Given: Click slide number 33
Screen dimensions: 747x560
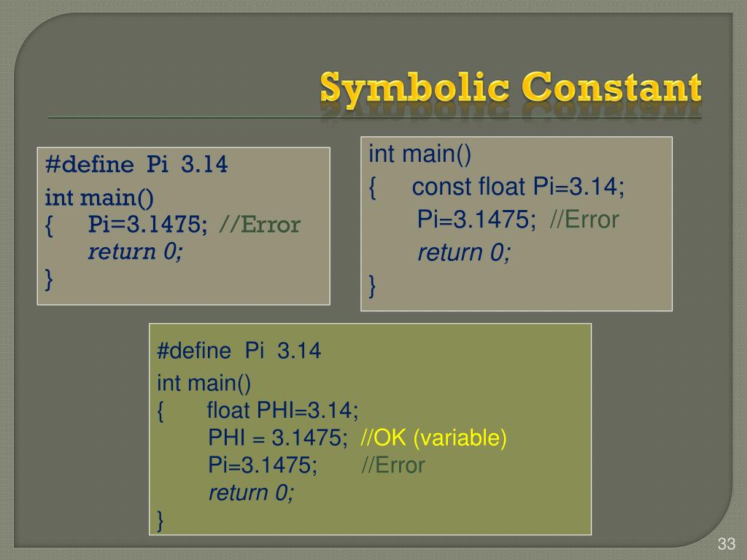Looking at the screenshot, I should click(x=727, y=543).
